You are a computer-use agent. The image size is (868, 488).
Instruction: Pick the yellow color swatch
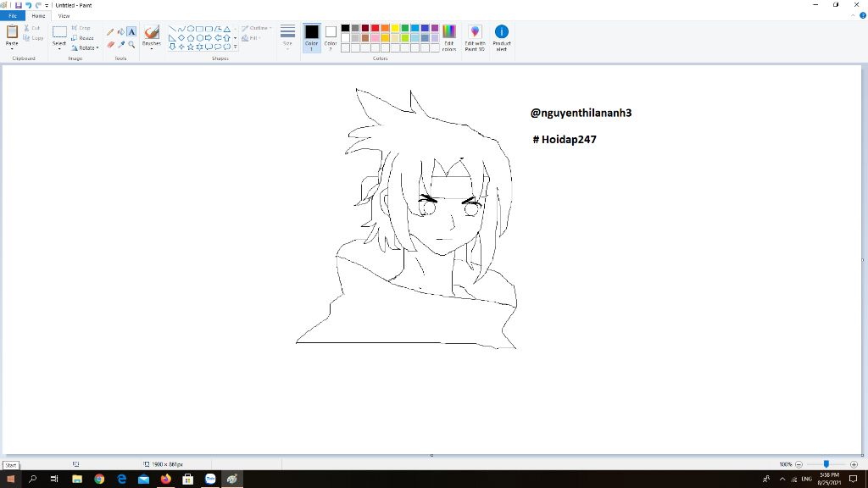pyautogui.click(x=395, y=28)
